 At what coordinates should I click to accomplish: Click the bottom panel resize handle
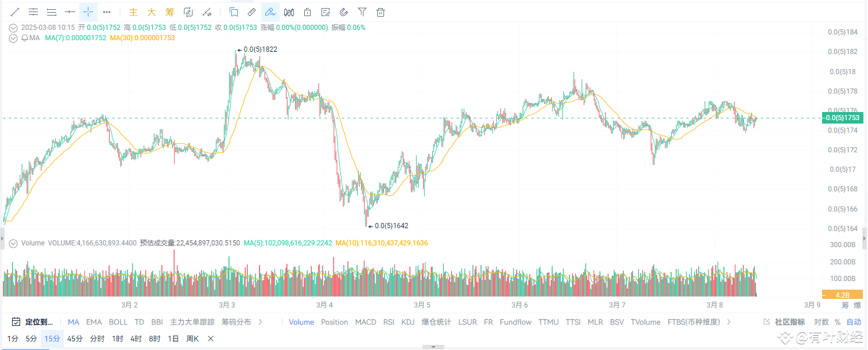[433, 346]
